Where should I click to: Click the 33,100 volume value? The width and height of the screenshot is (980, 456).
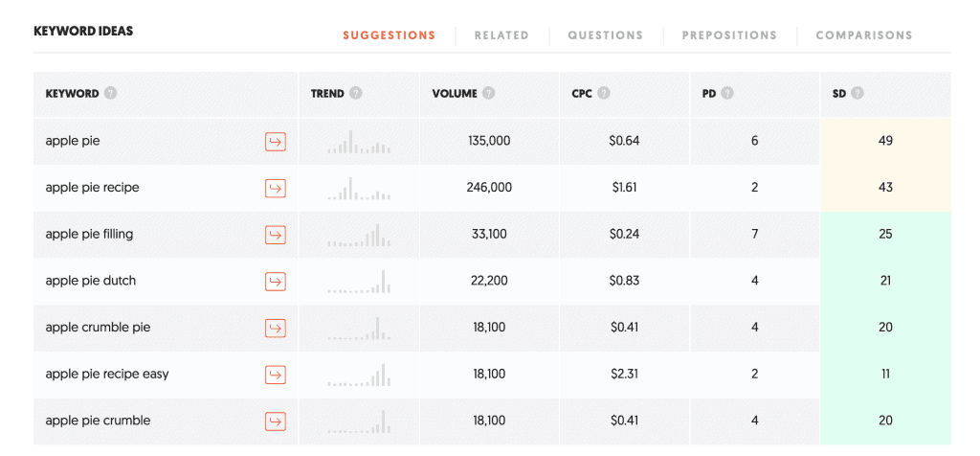tap(489, 235)
